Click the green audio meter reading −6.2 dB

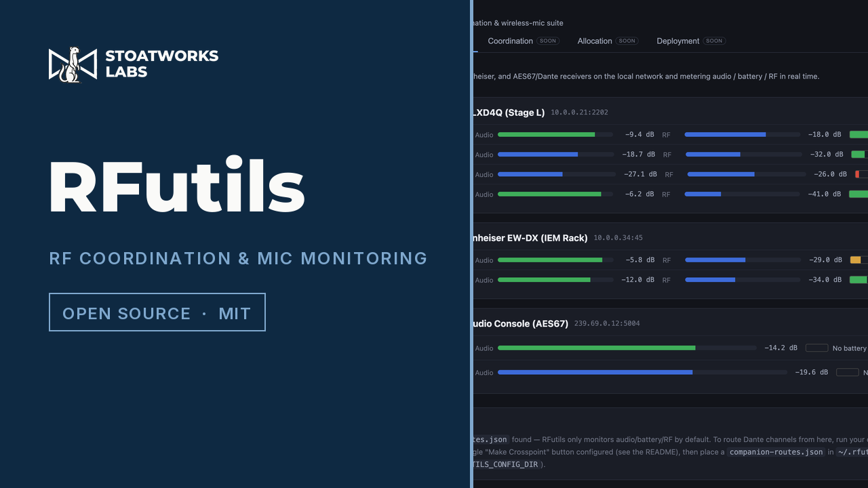click(555, 194)
